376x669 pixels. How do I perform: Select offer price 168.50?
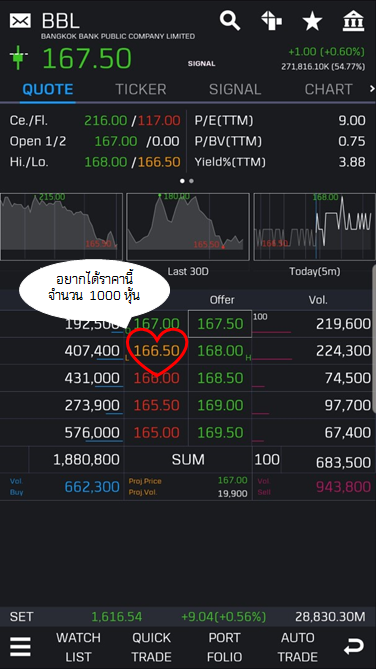coord(220,378)
